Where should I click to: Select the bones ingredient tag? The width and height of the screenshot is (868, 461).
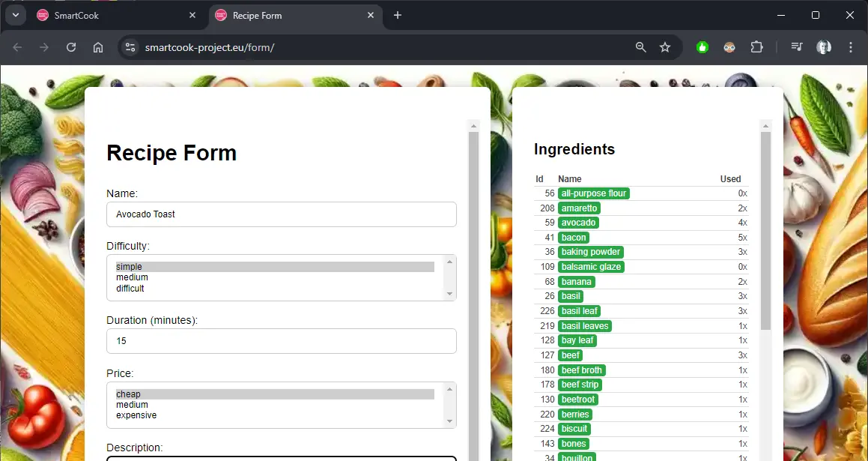point(574,444)
